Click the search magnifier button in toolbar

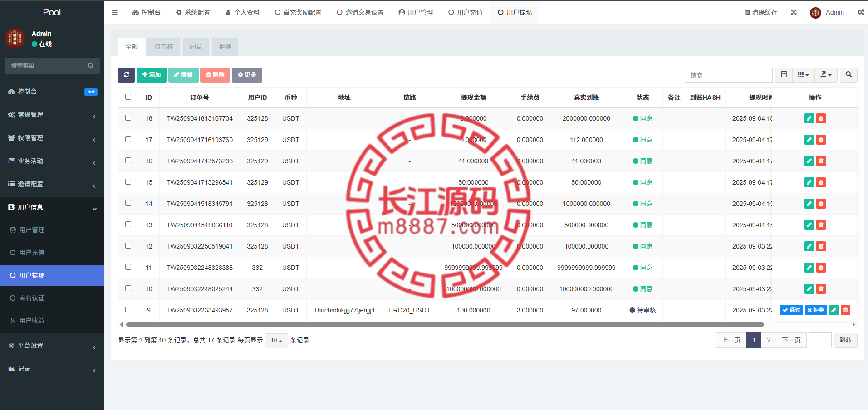point(848,75)
